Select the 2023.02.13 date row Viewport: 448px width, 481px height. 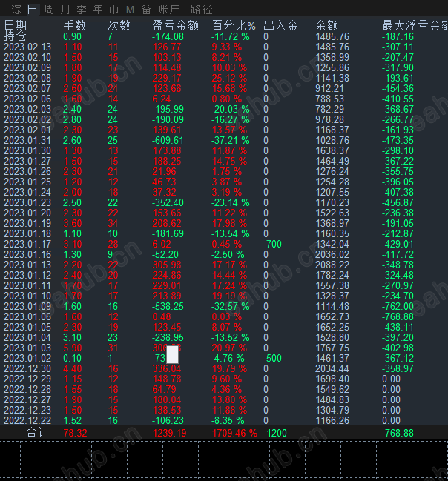point(27,47)
